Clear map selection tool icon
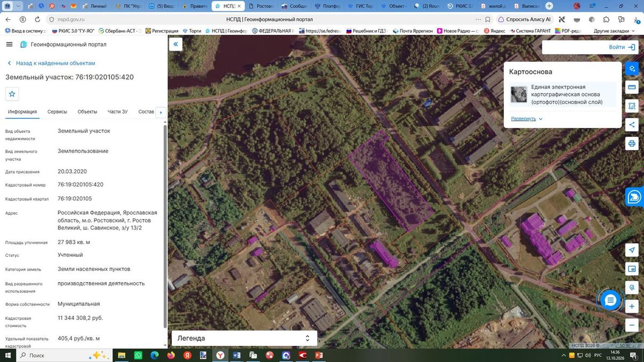Viewport: 644px width, 362px height. pyautogui.click(x=632, y=69)
